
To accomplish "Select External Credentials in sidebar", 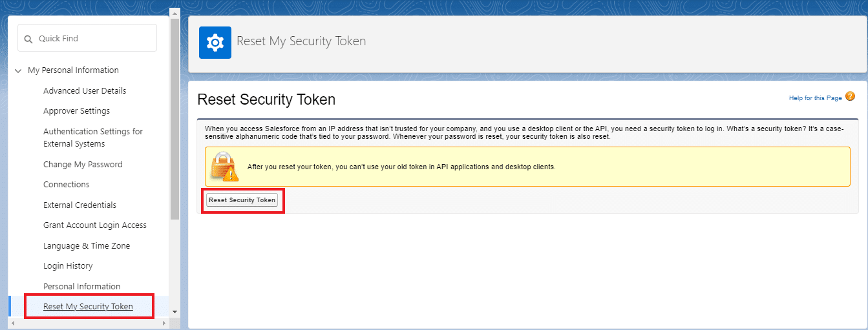I will tap(79, 205).
